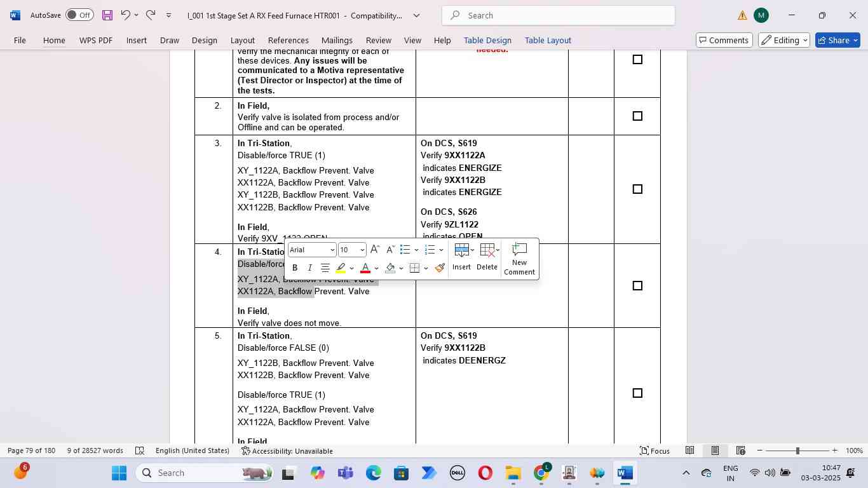This screenshot has height=488, width=868.
Task: Toggle Italic in mini toolbar
Action: pos(310,268)
